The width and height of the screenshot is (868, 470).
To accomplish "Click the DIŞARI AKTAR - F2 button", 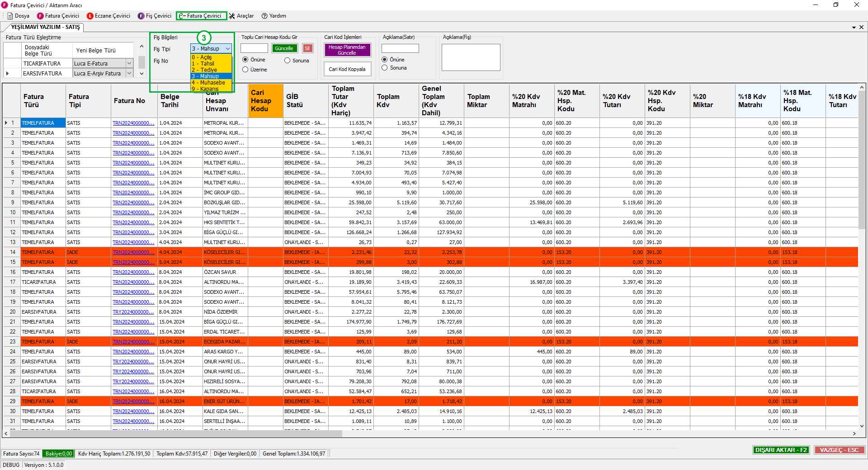I will click(x=781, y=450).
